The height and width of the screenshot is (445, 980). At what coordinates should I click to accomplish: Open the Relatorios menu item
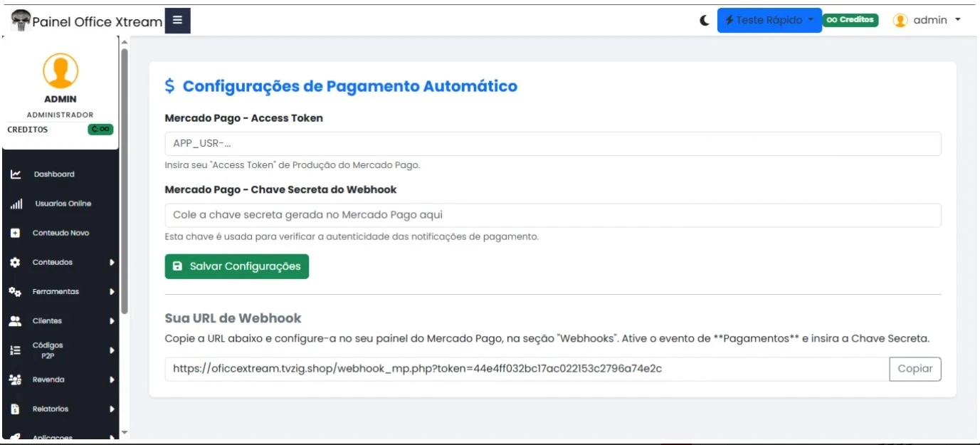[51, 409]
